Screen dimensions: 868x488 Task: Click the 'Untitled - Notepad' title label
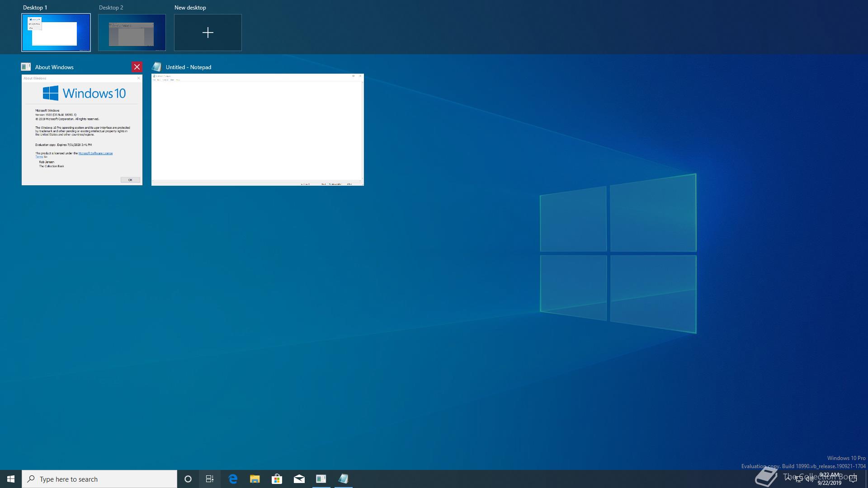189,67
